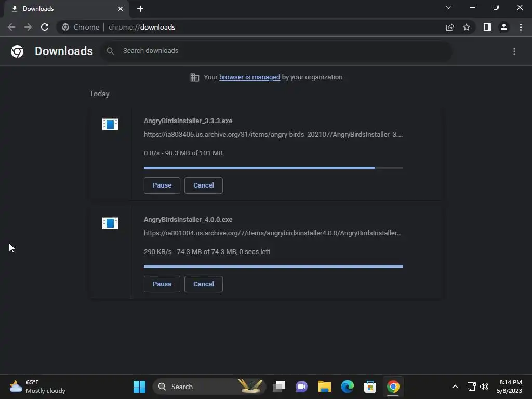The height and width of the screenshot is (399, 532).
Task: Show hidden system tray icons
Action: click(x=455, y=387)
